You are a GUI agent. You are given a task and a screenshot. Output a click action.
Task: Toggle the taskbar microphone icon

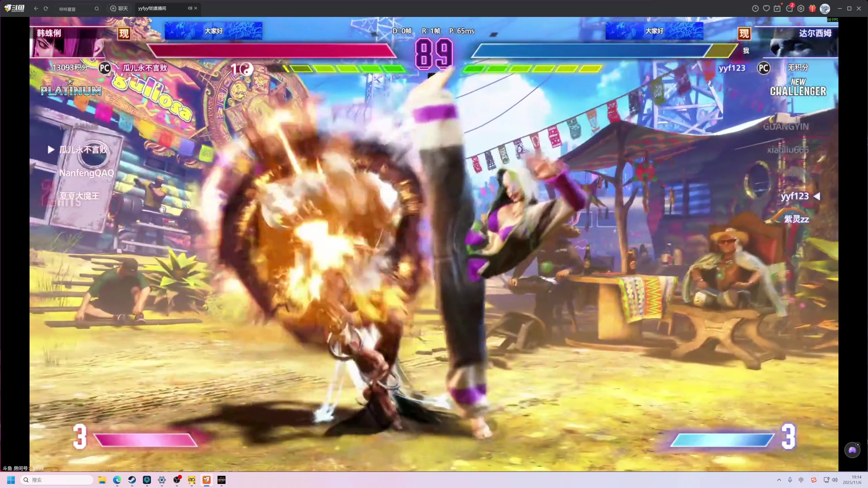(790, 480)
